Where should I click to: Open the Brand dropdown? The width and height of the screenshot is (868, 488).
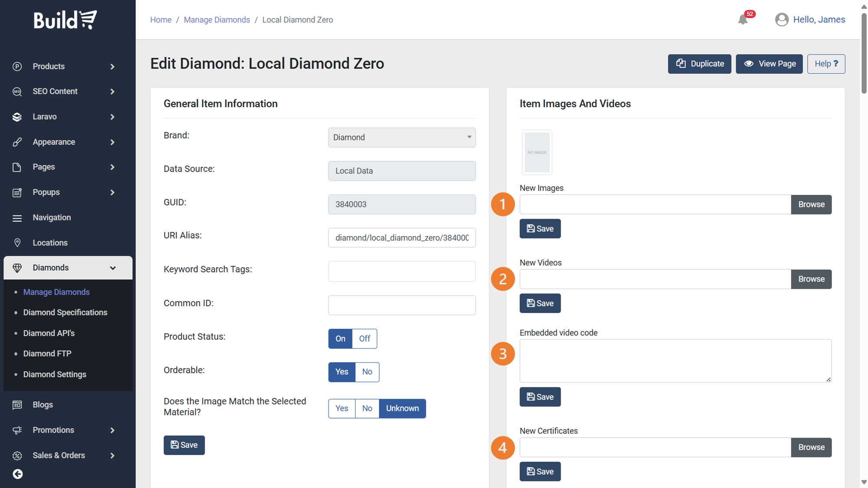401,137
